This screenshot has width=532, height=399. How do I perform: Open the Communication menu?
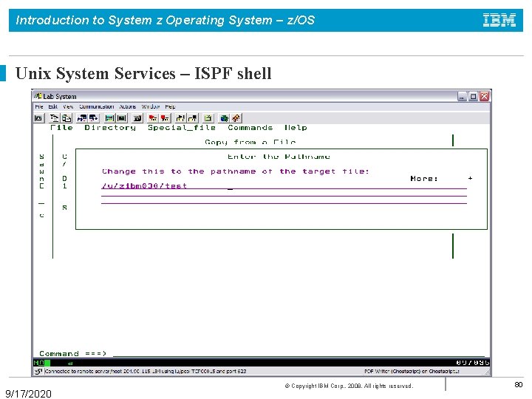click(x=96, y=106)
